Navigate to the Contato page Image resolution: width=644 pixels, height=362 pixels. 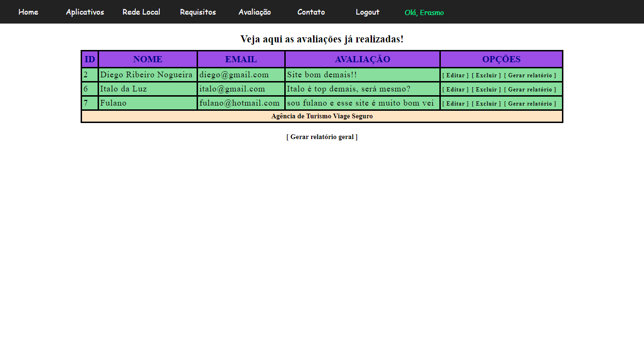[311, 12]
